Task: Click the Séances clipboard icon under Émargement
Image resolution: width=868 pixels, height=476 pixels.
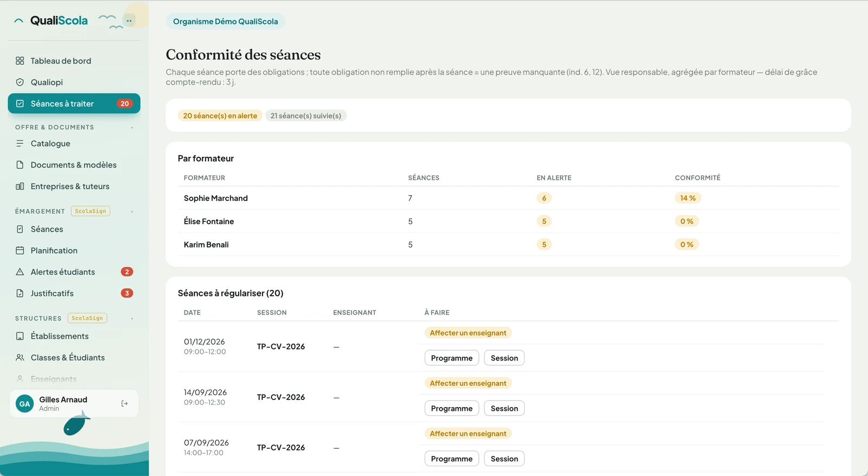Action: coord(20,229)
